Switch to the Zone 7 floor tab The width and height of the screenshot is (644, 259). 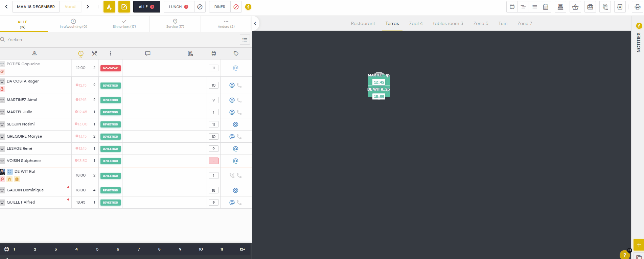tap(525, 23)
